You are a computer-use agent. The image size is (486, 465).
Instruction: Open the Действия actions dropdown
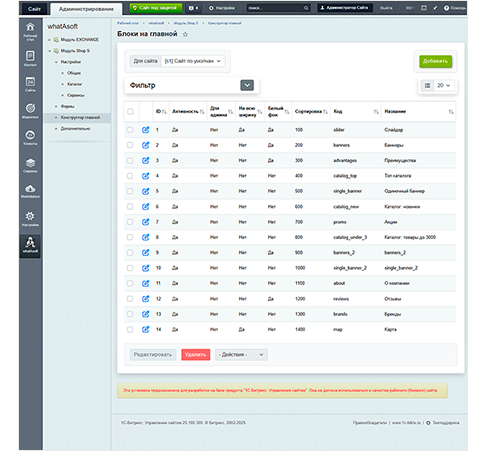point(241,354)
